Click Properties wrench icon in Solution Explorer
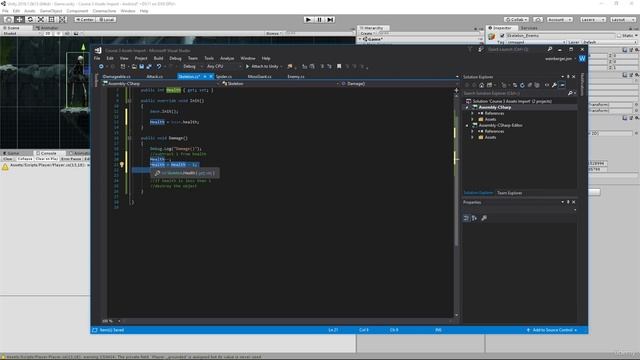The height and width of the screenshot is (360, 640). (x=554, y=85)
